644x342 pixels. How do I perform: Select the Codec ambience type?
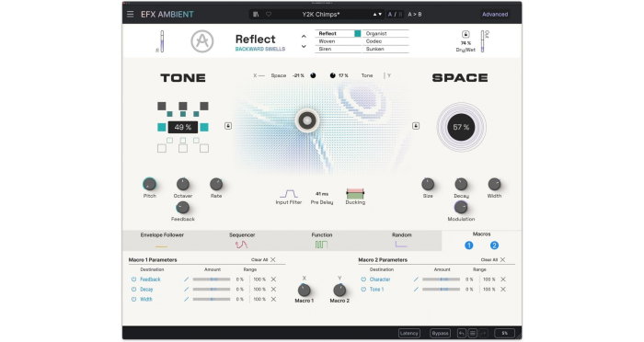click(374, 41)
